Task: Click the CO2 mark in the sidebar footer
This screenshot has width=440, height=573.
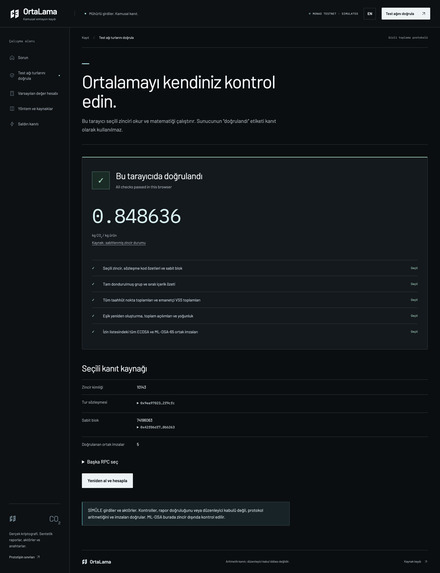Action: 54,519
